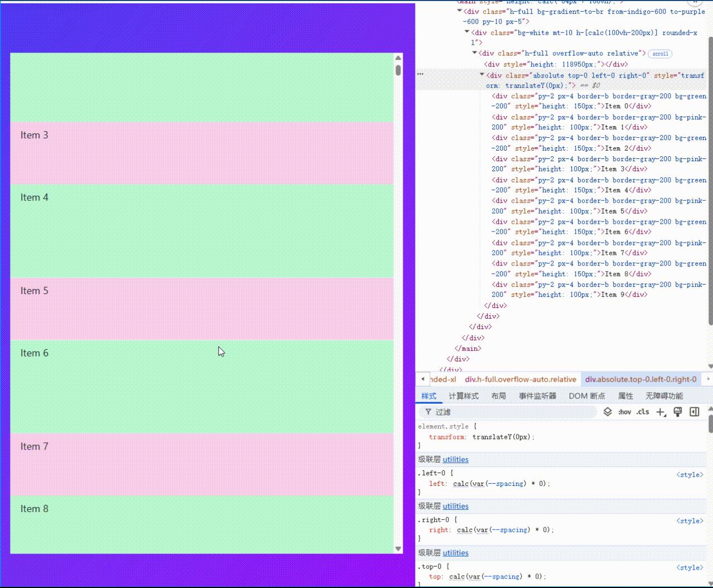Click the Item 3 row in the list
Image resolution: width=713 pixels, height=588 pixels.
(201, 153)
